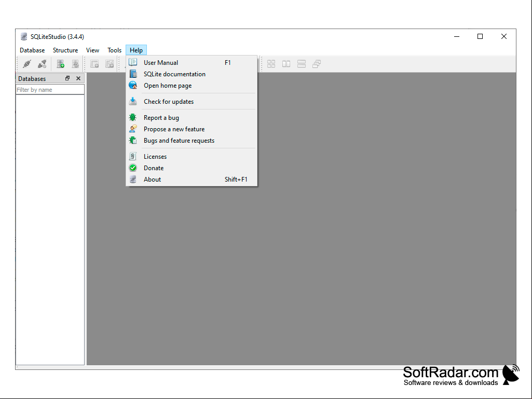Open SQLite documentation
Screen dimensions: 532x399
point(192,74)
